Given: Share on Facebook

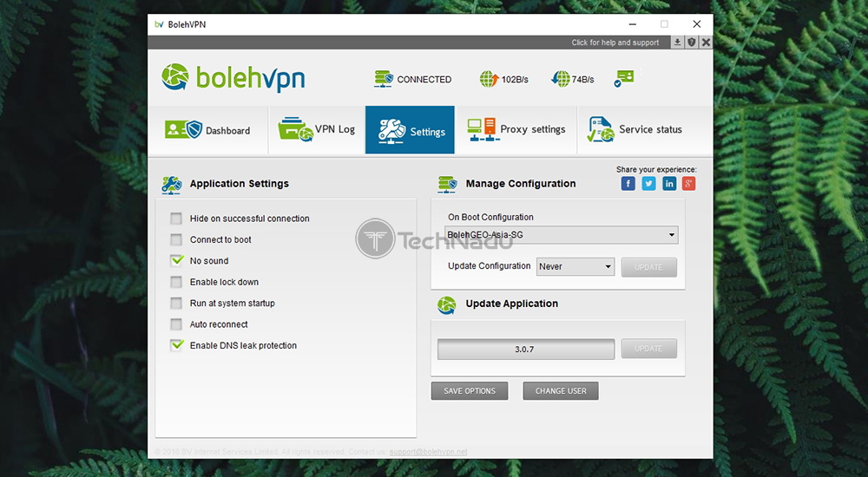Looking at the screenshot, I should coord(628,184).
